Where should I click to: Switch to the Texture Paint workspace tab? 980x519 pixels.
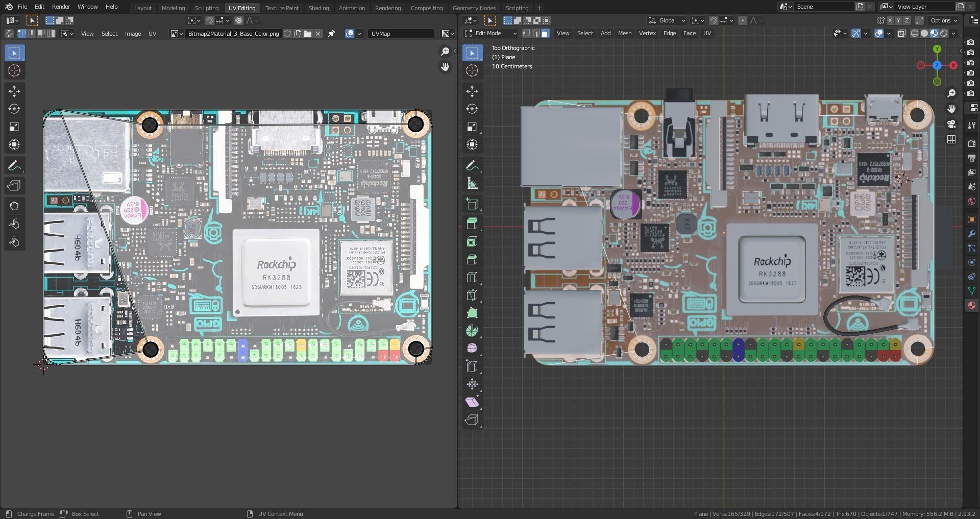[282, 8]
